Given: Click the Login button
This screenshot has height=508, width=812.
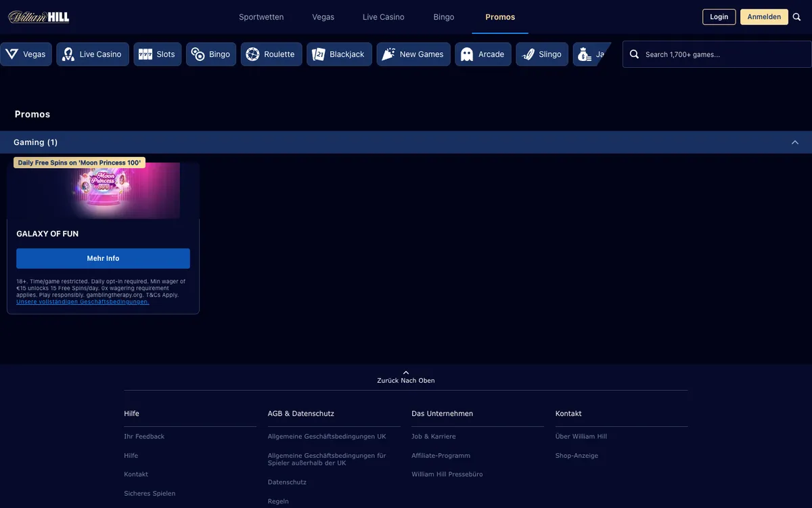Looking at the screenshot, I should pos(719,17).
